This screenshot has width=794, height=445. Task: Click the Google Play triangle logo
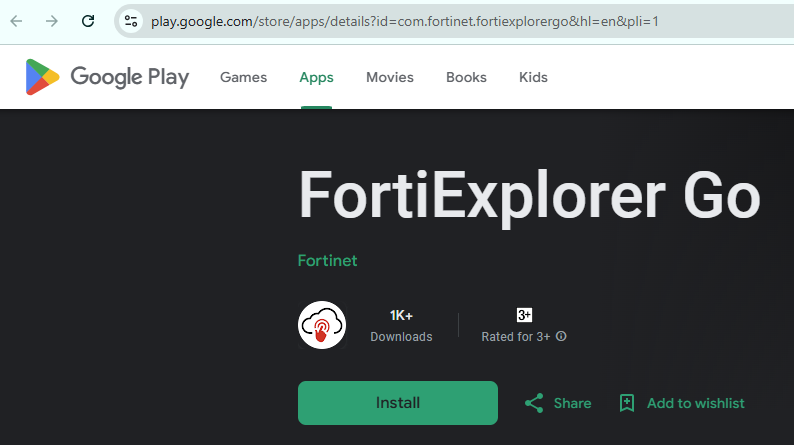[42, 77]
